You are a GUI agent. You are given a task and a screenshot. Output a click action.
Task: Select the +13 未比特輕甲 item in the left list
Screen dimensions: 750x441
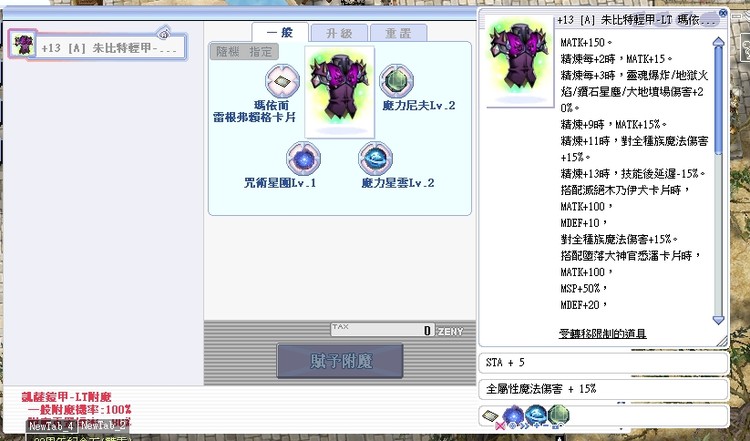98,45
